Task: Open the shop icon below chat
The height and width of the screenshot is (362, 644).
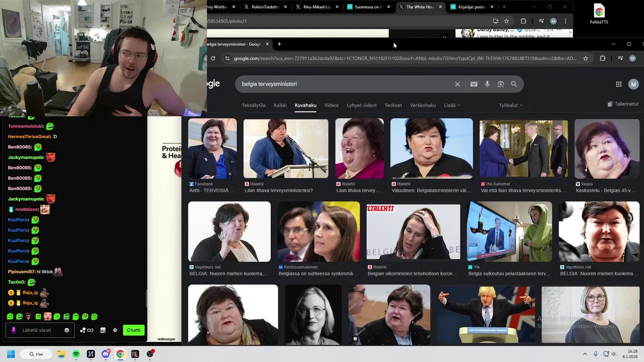Action: pyautogui.click(x=103, y=330)
